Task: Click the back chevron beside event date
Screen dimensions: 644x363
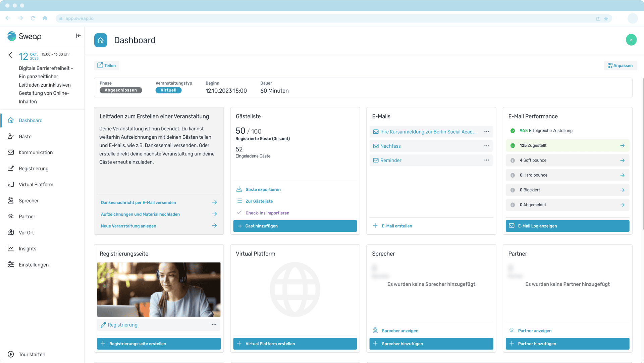Action: pyautogui.click(x=10, y=55)
